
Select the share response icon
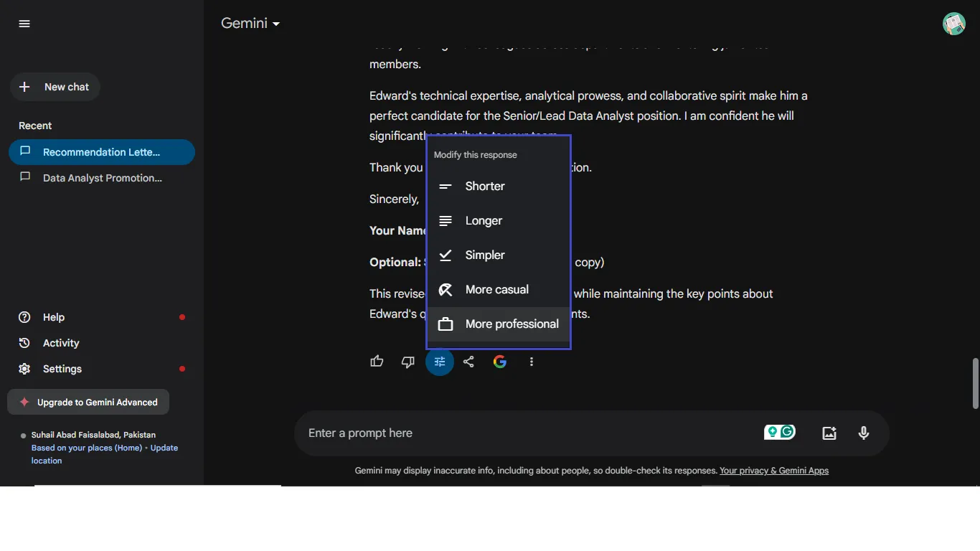point(468,361)
